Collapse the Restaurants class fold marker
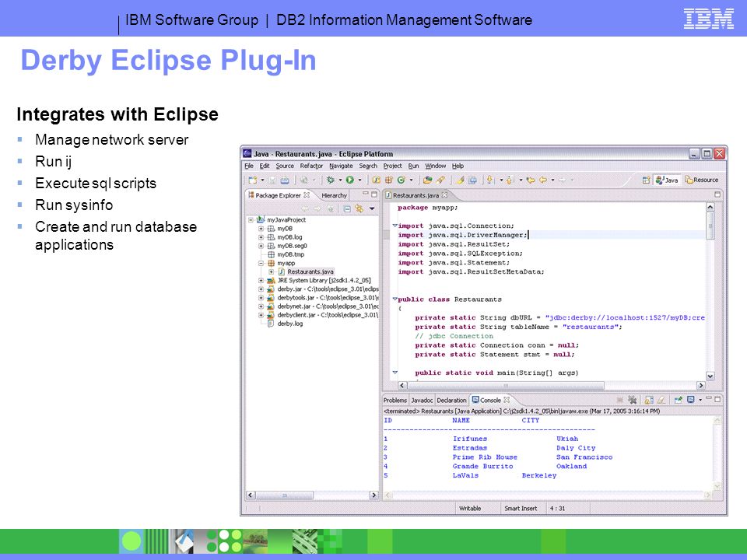 pos(395,299)
